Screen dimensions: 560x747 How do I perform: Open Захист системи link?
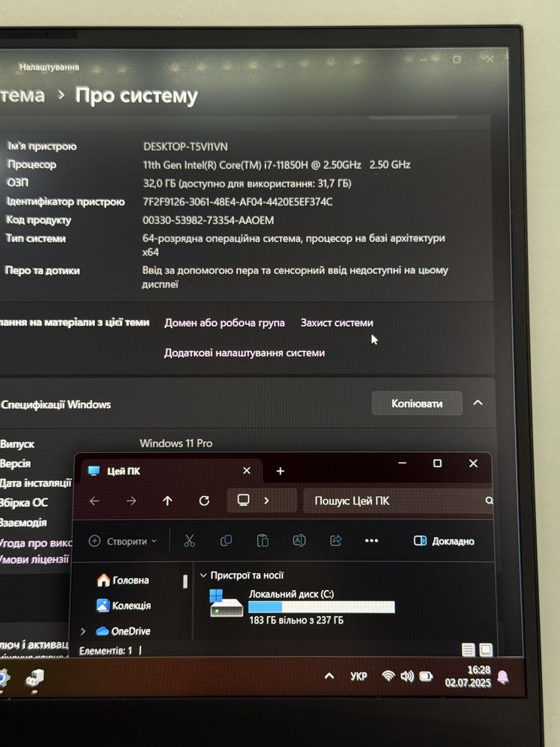[337, 323]
